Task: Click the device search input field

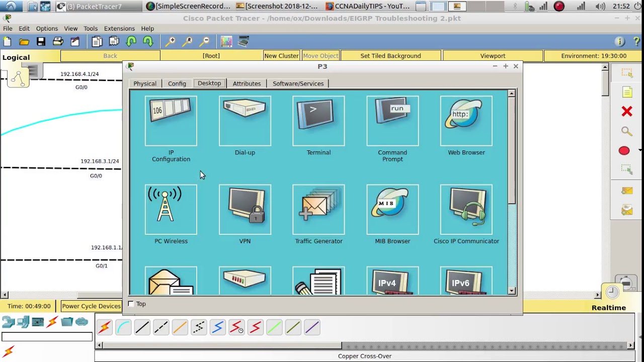Action: tap(47, 337)
